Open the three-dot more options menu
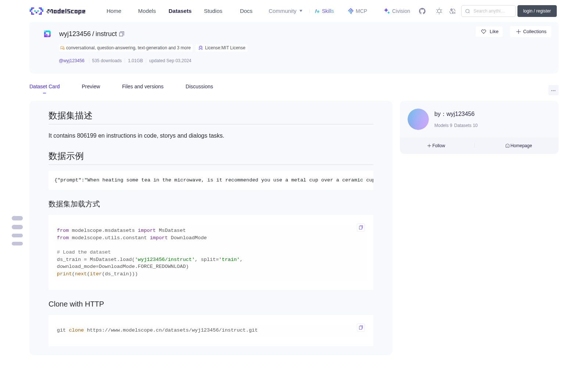Image resolution: width=588 pixels, height=368 pixels. [553, 90]
